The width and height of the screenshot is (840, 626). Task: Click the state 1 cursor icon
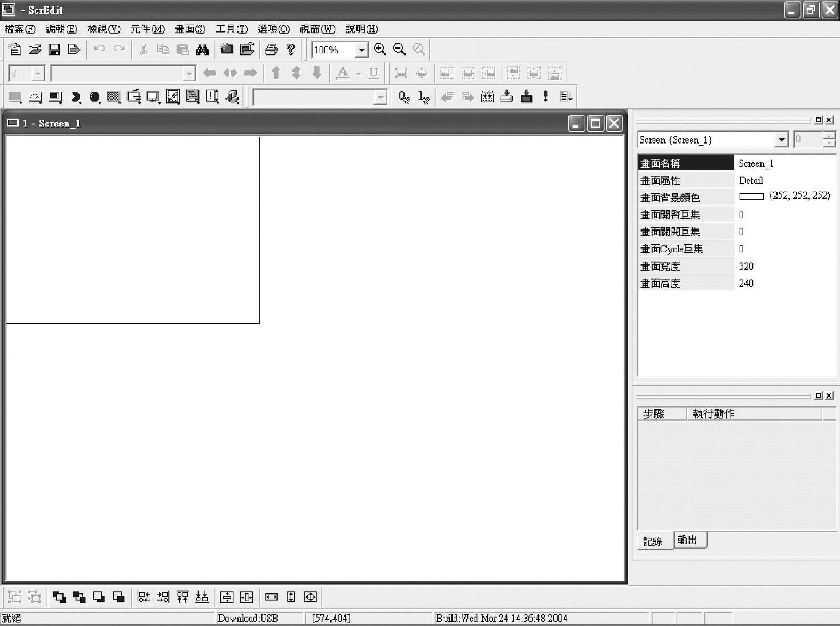click(x=424, y=97)
